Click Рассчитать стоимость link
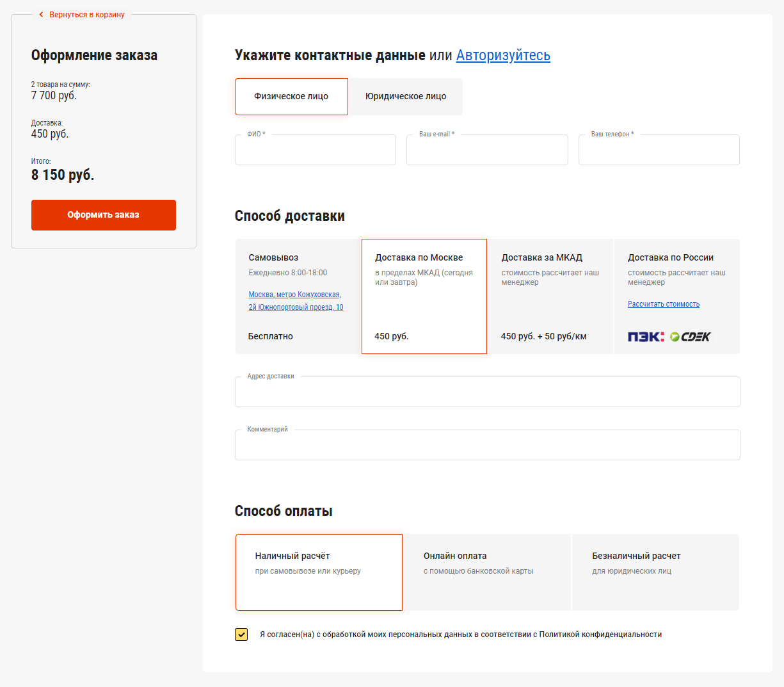Screen dimensions: 784x687 click(664, 304)
